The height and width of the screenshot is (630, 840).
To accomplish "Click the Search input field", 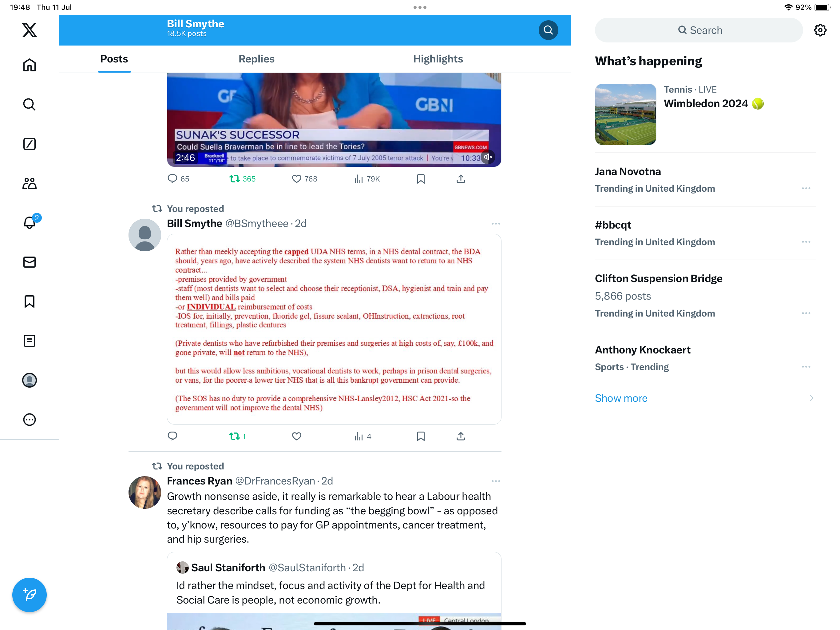I will click(699, 30).
